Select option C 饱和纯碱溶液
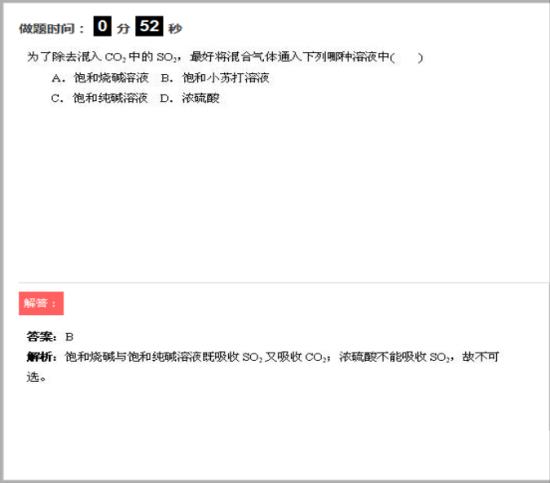550x483 pixels. point(99,98)
